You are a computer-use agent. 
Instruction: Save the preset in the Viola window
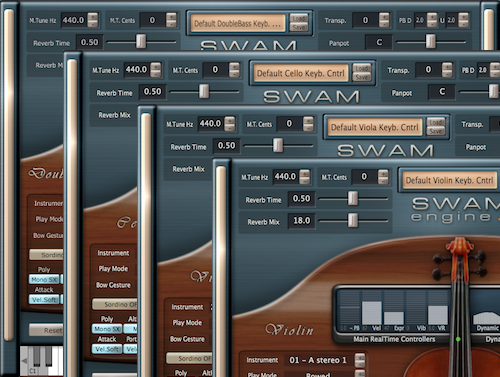click(x=436, y=131)
